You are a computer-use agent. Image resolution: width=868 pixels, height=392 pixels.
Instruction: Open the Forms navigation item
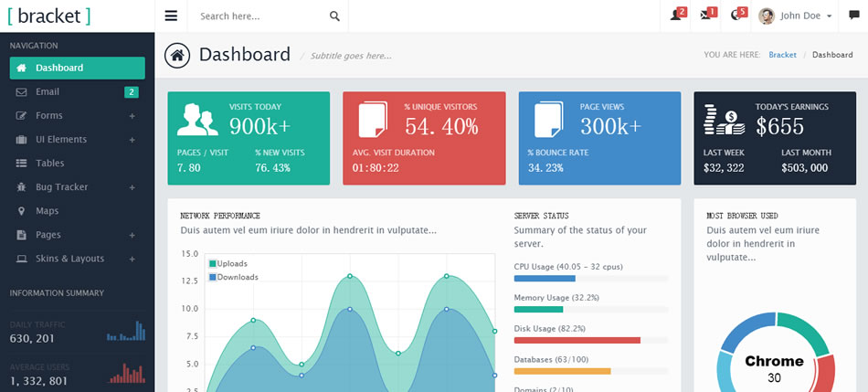point(78,116)
